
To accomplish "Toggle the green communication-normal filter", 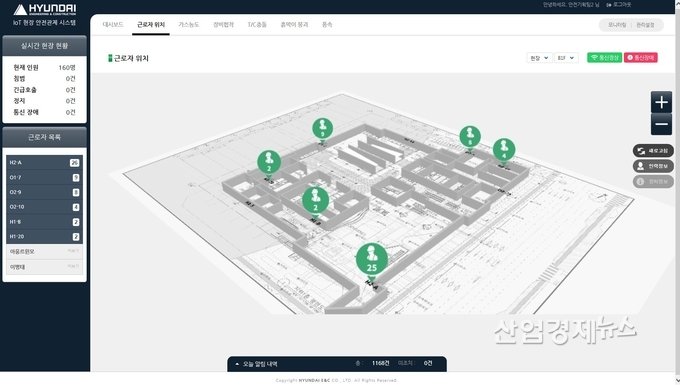I will (605, 58).
